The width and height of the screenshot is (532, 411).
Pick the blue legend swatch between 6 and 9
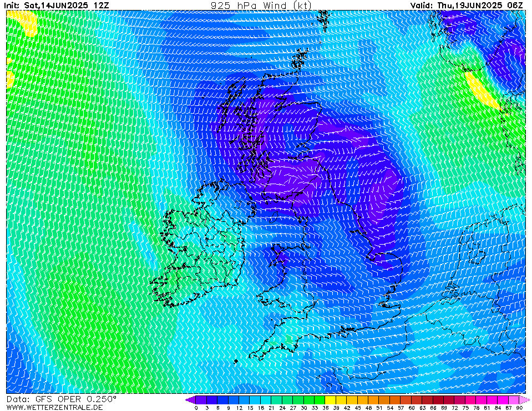coord(222,400)
